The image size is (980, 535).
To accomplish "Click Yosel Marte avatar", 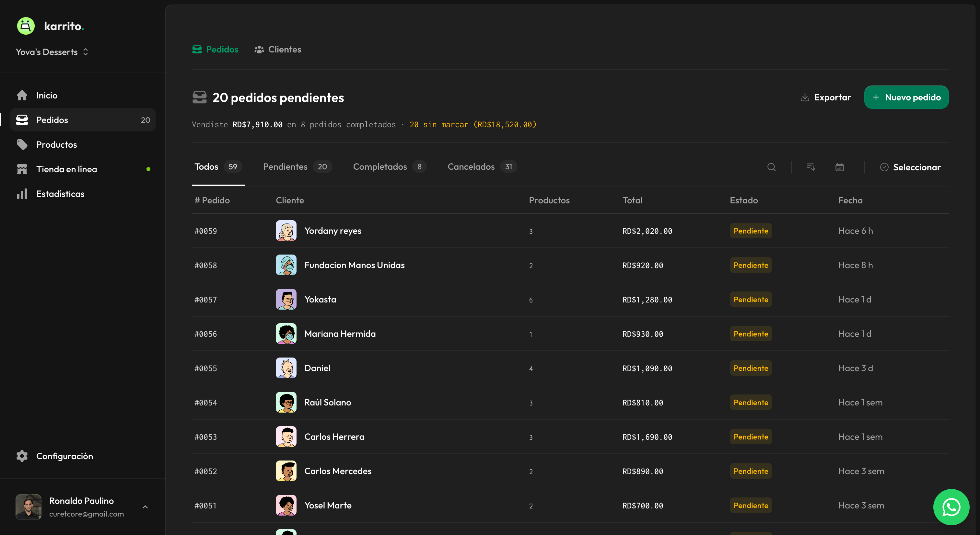I will click(286, 505).
